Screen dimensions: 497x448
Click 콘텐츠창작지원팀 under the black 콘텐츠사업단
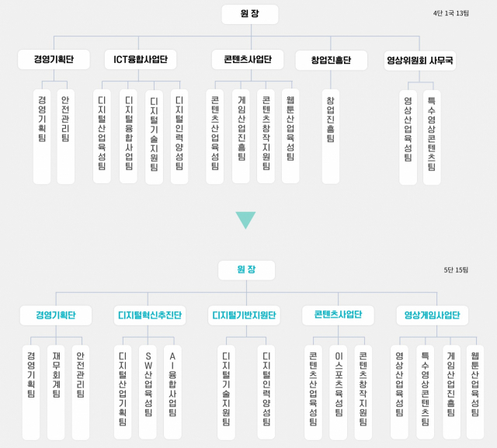pos(266,136)
